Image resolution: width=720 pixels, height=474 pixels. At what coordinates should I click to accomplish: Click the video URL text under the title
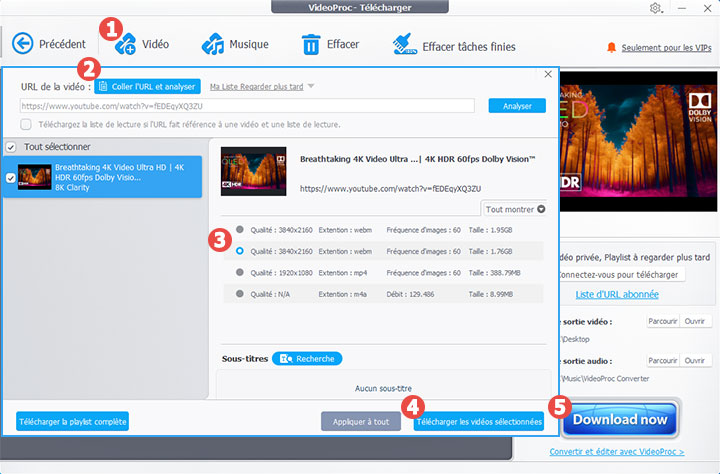pyautogui.click(x=390, y=188)
